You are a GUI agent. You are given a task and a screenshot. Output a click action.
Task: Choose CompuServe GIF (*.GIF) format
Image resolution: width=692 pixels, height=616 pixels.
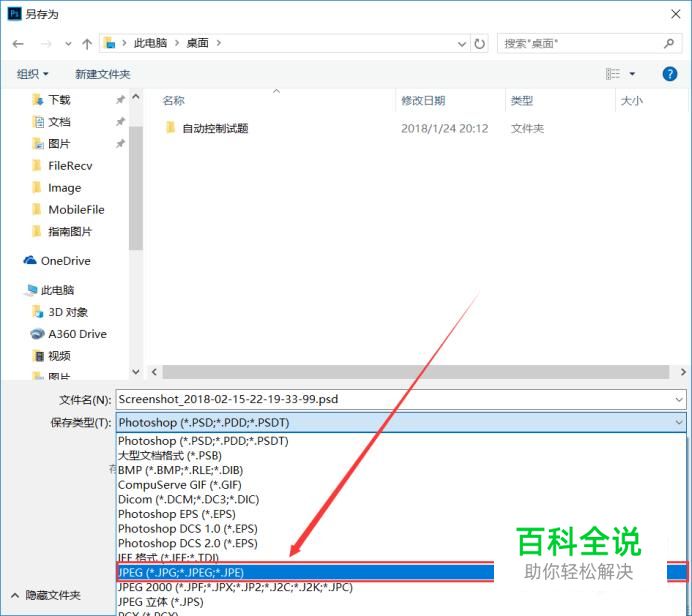pos(180,485)
